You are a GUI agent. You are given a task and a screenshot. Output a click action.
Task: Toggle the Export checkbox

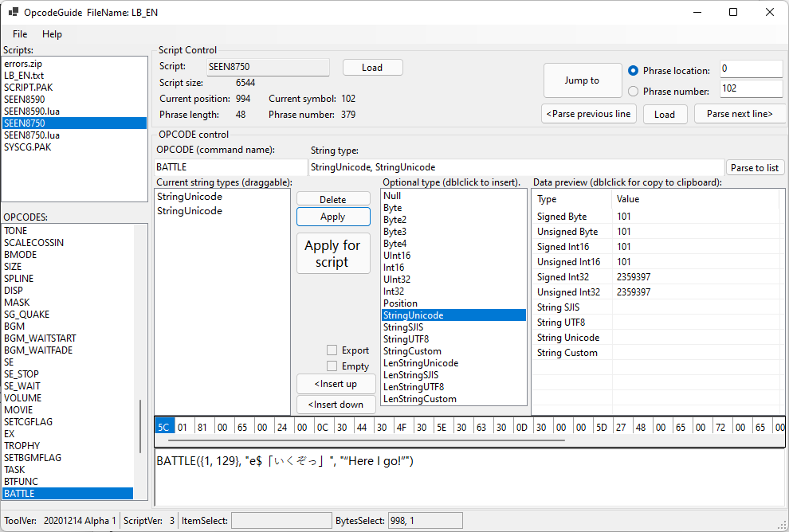pos(332,350)
